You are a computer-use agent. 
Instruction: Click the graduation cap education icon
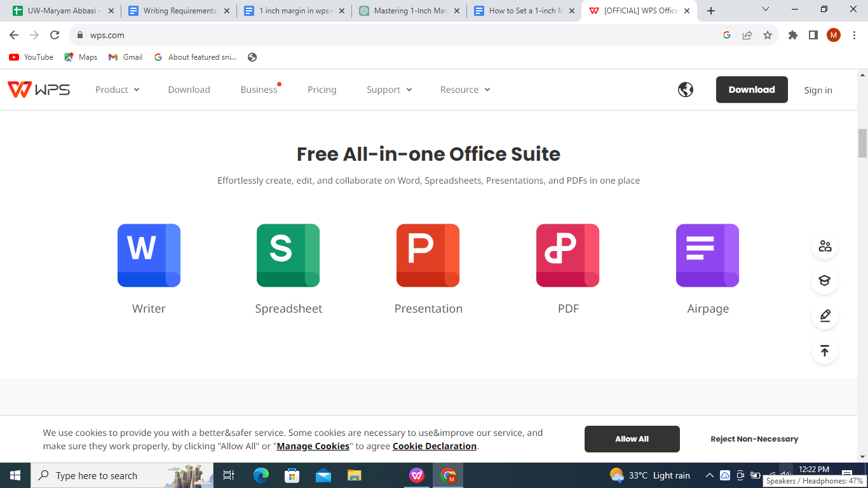824,281
